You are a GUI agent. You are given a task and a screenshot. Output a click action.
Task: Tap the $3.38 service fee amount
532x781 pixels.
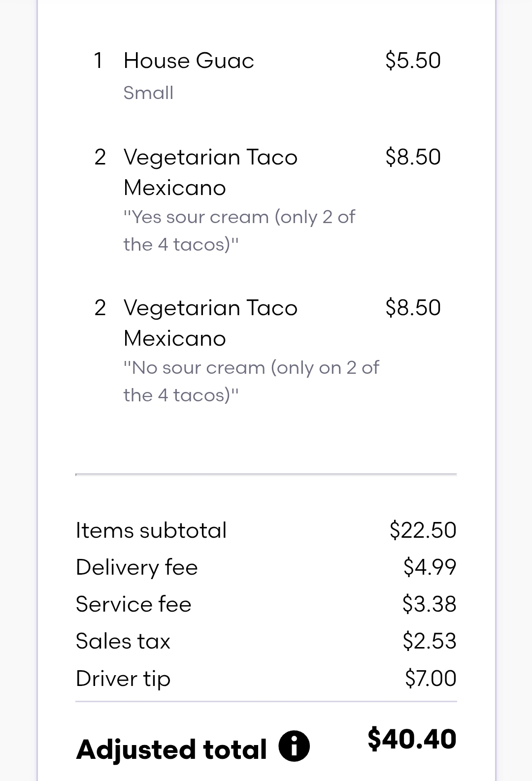(x=429, y=604)
